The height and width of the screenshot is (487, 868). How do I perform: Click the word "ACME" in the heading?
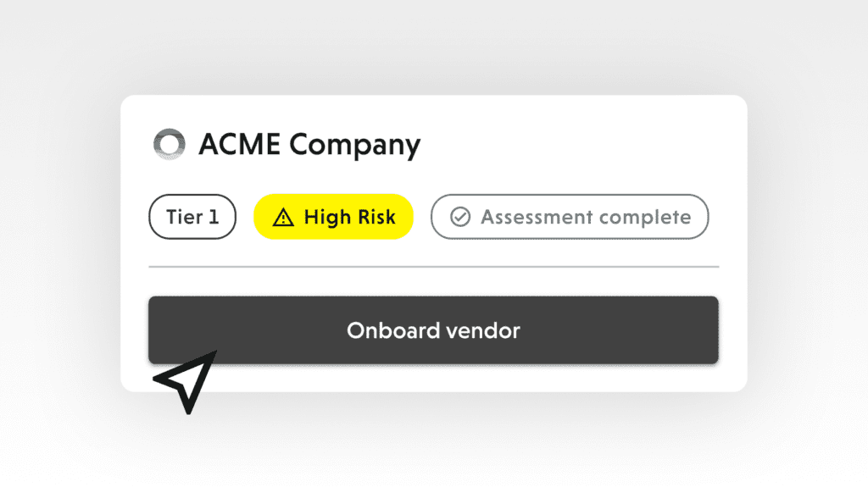point(238,145)
